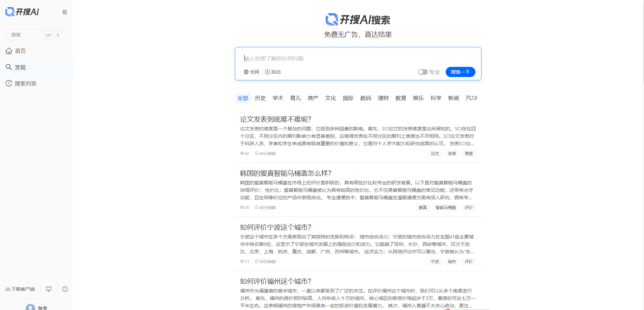Click the monitor display icon in sidebar footer
Image resolution: width=644 pixels, height=310 pixels.
pyautogui.click(x=49, y=289)
